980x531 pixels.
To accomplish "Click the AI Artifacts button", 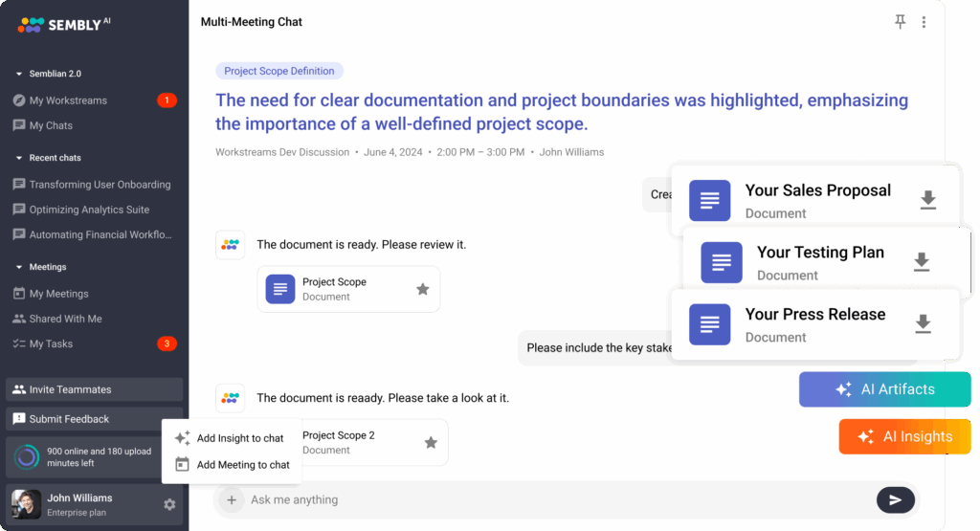I will 884,389.
